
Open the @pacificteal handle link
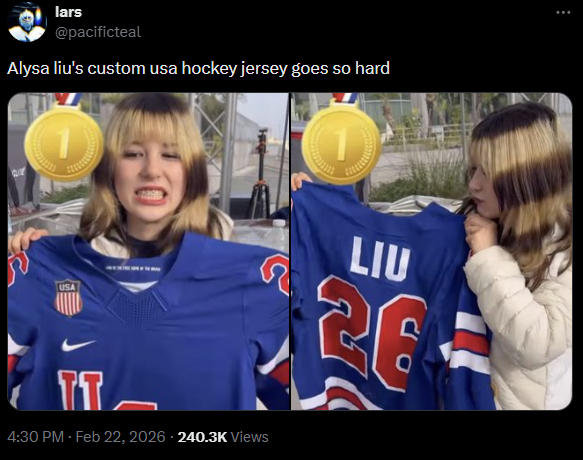[x=98, y=32]
